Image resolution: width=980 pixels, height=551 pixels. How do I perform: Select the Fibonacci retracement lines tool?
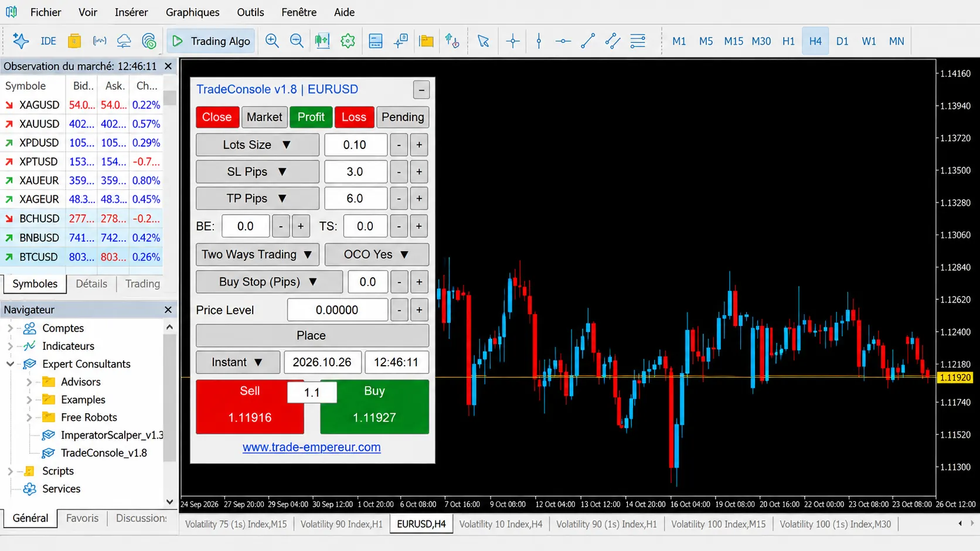point(638,41)
